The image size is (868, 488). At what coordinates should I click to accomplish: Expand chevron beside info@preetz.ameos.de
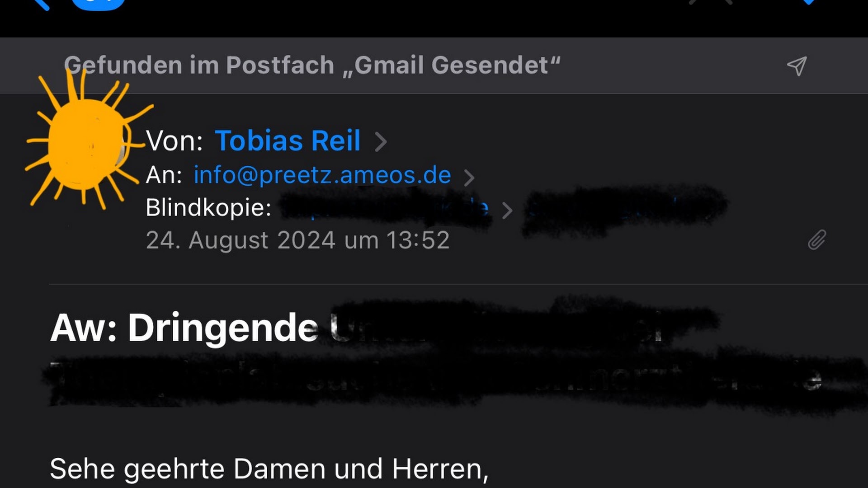[x=469, y=177]
